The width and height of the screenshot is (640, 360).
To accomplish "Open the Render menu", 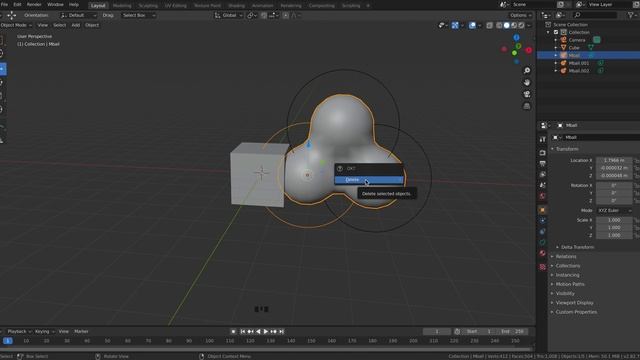I will pos(34,4).
